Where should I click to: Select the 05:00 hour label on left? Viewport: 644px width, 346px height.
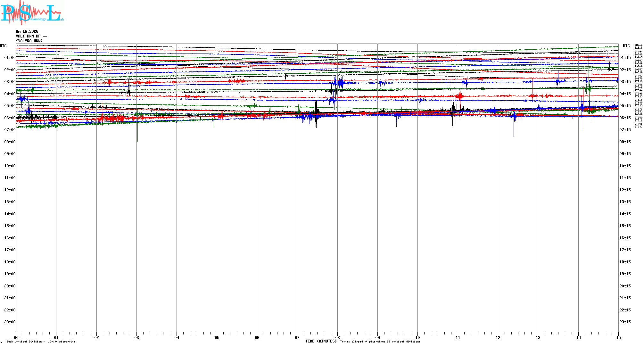10,106
